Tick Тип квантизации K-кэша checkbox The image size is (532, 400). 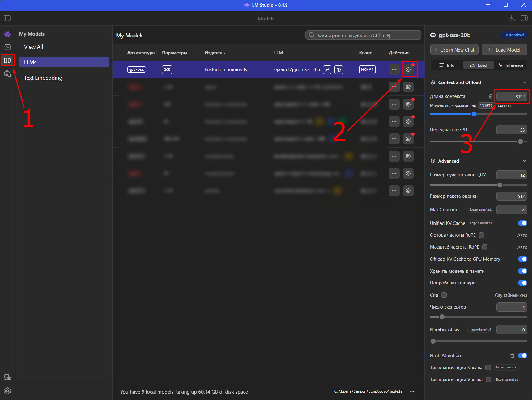coord(488,368)
